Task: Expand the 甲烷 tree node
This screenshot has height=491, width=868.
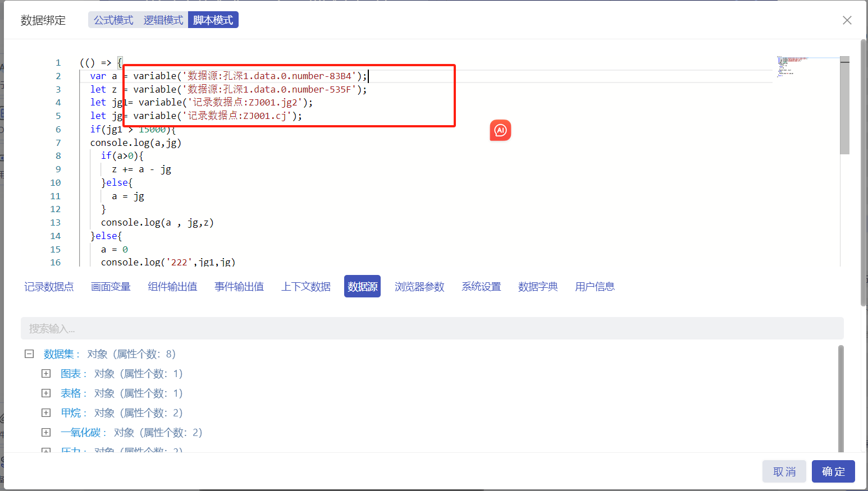Action: pos(46,413)
